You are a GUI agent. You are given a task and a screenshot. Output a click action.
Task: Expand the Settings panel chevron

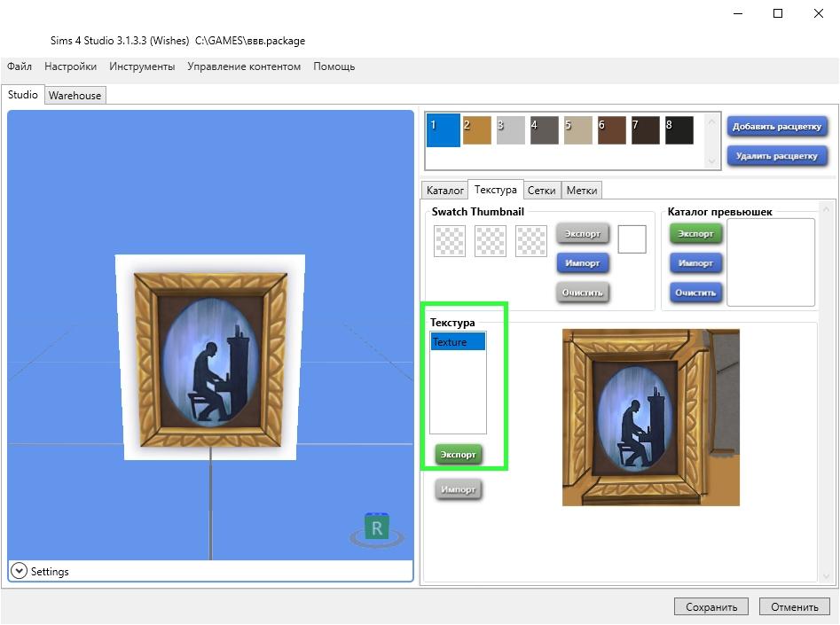pyautogui.click(x=19, y=571)
